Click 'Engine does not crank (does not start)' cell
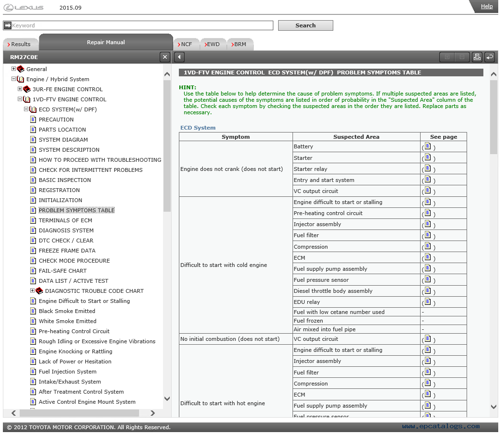Screen dimensions: 504x434 click(235, 169)
